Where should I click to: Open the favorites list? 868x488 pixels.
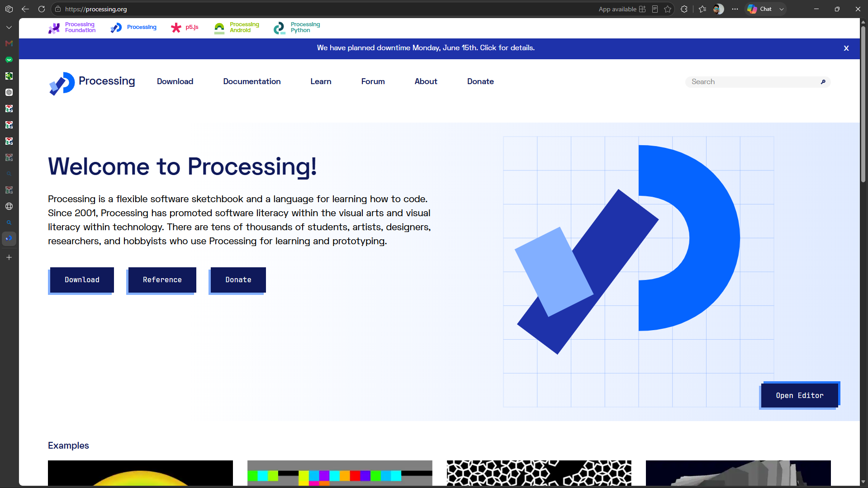(x=702, y=9)
